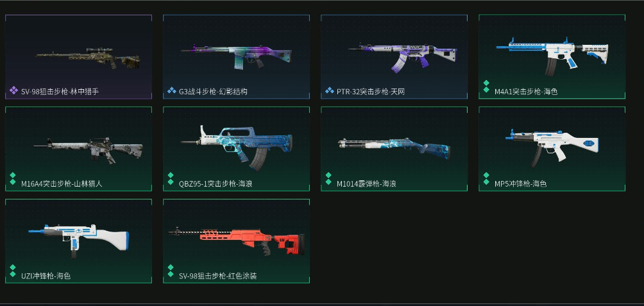
Task: Select the QBZ95-1 bullpup rifle image
Action: 237,148
